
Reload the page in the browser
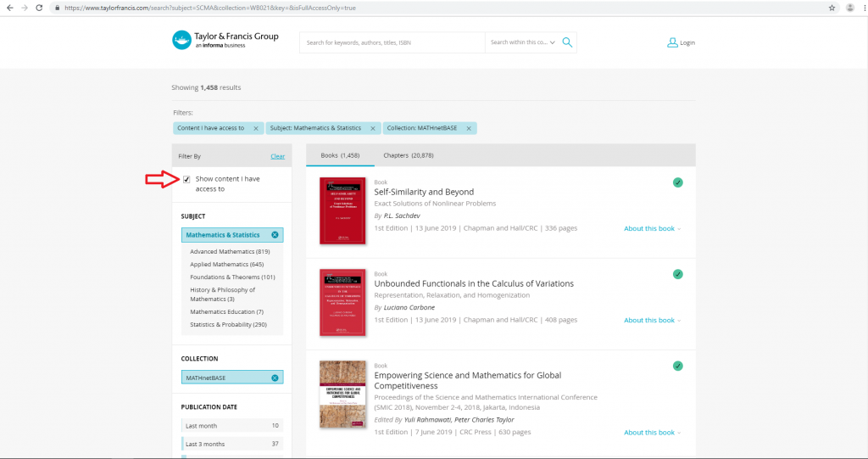[40, 8]
